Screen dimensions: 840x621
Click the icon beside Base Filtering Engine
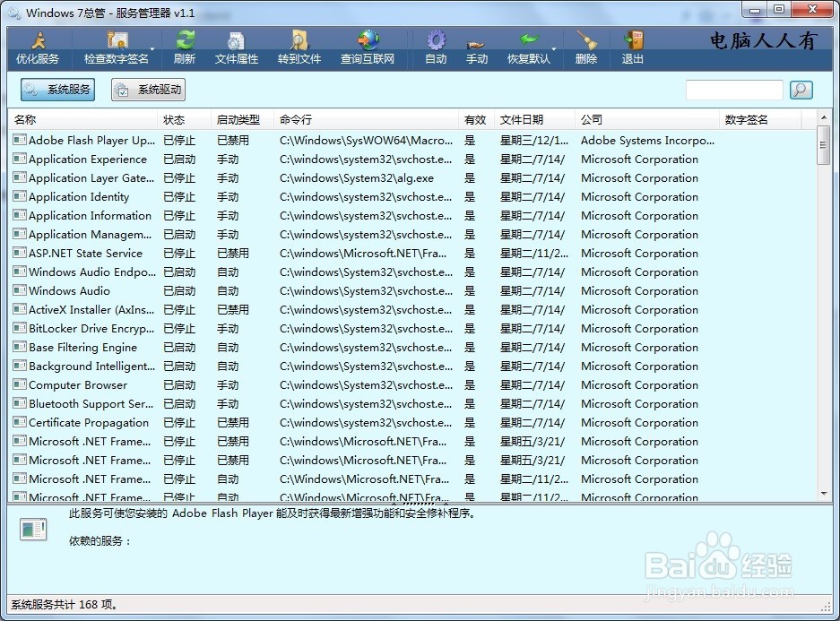[20, 347]
